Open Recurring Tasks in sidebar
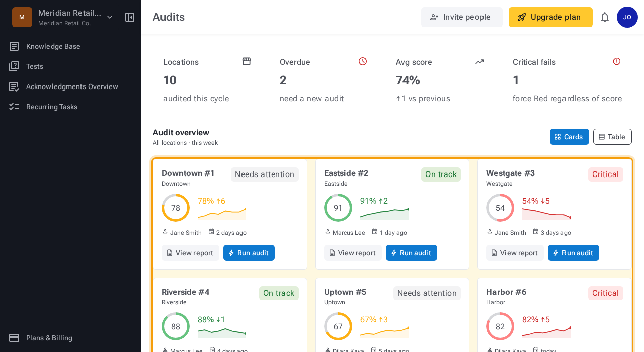Screen dimensions: 644x352 (70, 107)
